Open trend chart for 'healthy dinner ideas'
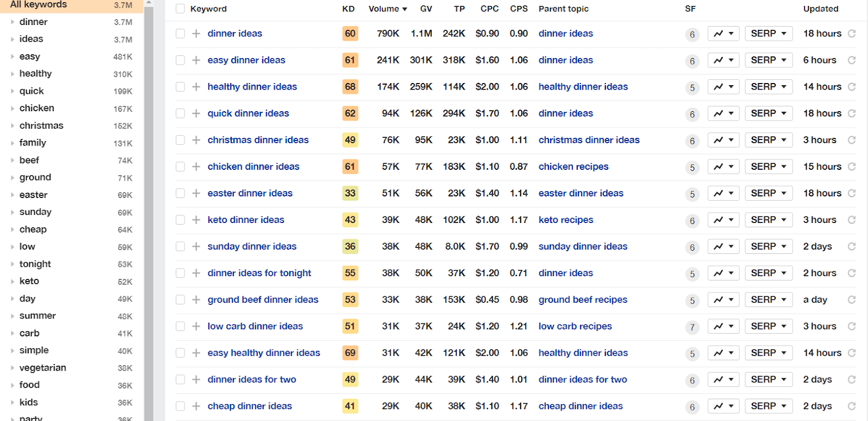Viewport: 868px width, 421px height. tap(723, 87)
